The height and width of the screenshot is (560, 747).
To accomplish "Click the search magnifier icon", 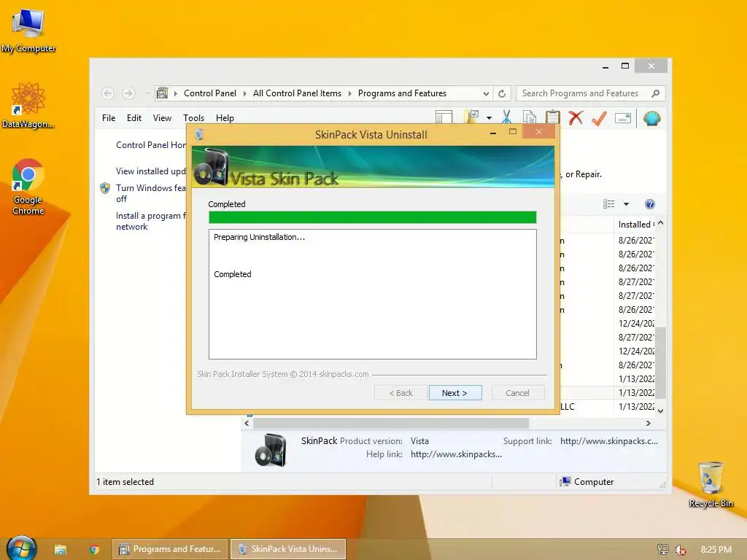I will click(656, 93).
